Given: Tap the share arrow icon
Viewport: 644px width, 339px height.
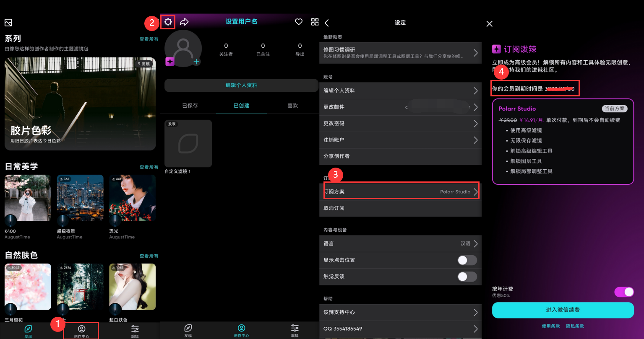Looking at the screenshot, I should 184,22.
